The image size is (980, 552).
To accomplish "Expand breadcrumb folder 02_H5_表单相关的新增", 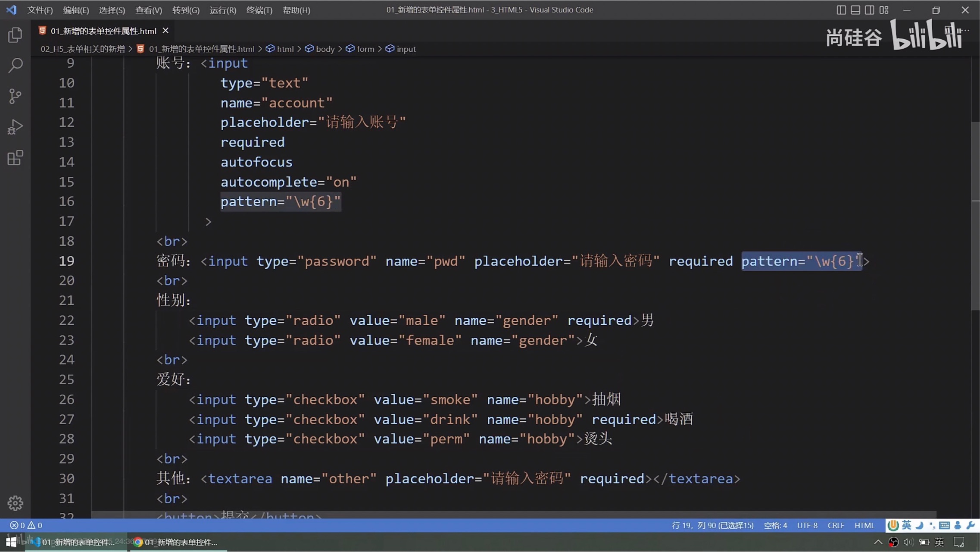I will pyautogui.click(x=82, y=49).
